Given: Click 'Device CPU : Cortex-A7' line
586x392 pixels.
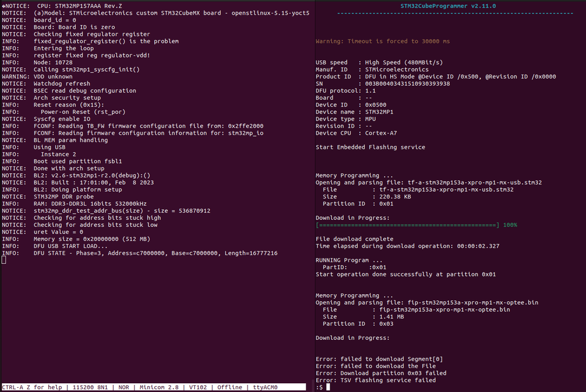Looking at the screenshot, I should click(x=356, y=133).
